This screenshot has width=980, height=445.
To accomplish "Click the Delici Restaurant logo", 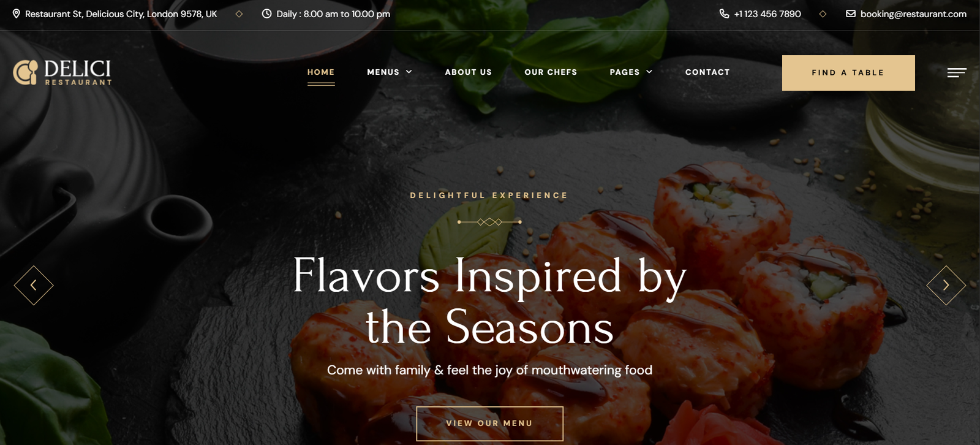I will coord(62,72).
